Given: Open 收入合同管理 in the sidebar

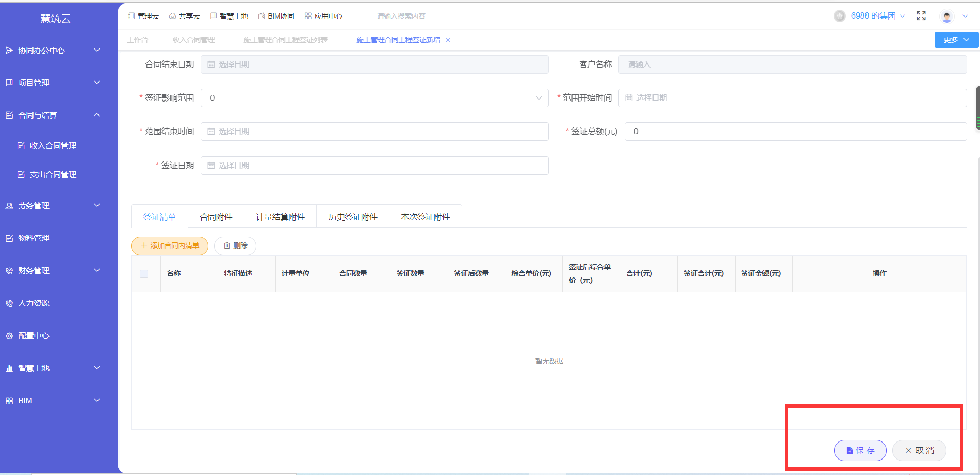Looking at the screenshot, I should tap(53, 146).
